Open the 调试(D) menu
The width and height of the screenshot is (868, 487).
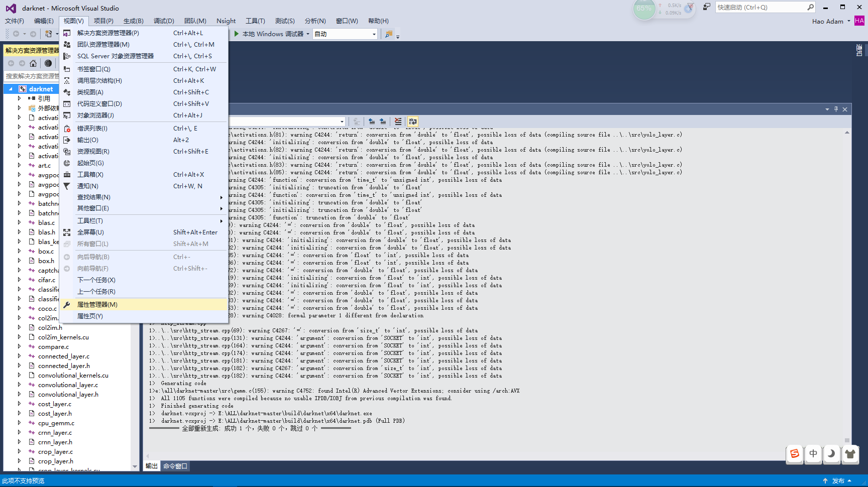[x=164, y=21]
